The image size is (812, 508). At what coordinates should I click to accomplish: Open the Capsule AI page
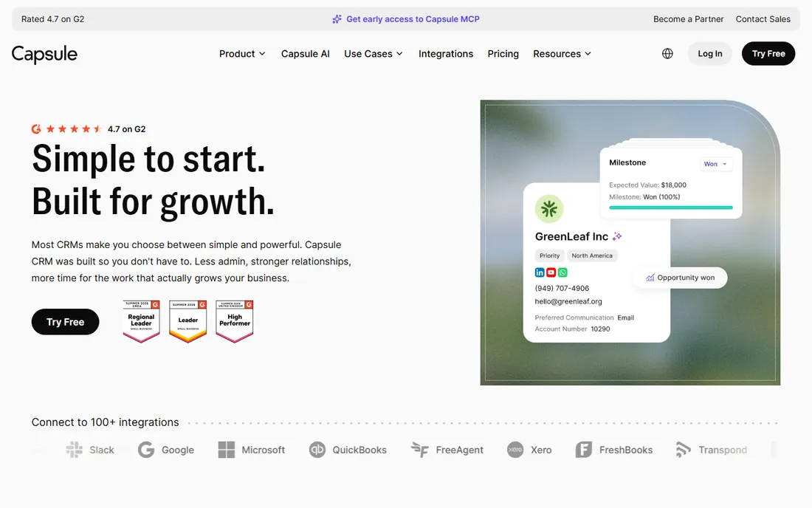(306, 54)
